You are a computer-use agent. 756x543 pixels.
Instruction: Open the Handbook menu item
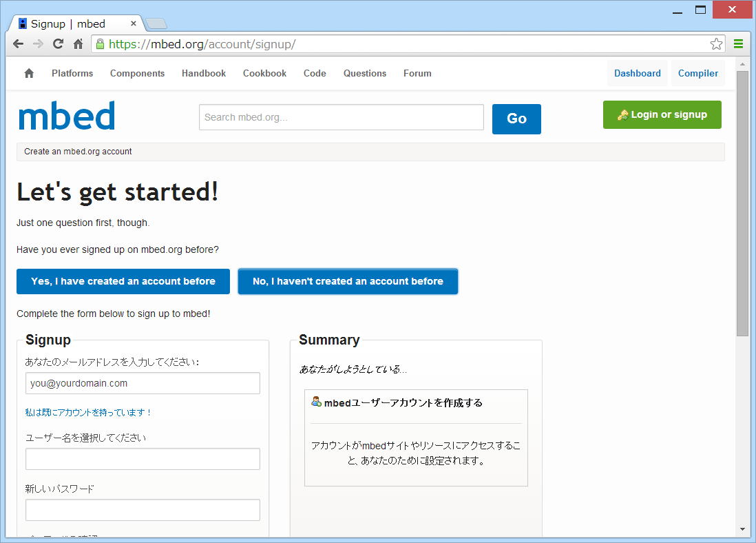204,73
